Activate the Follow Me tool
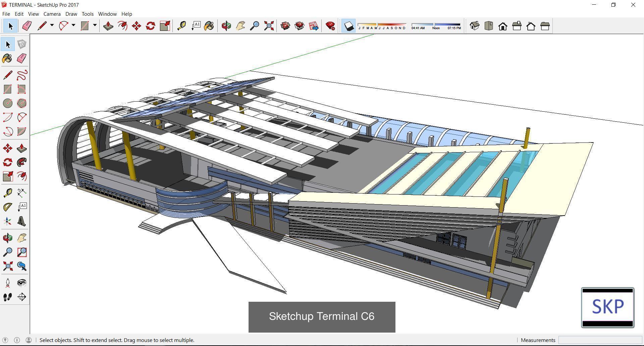This screenshot has width=644, height=346. click(22, 162)
